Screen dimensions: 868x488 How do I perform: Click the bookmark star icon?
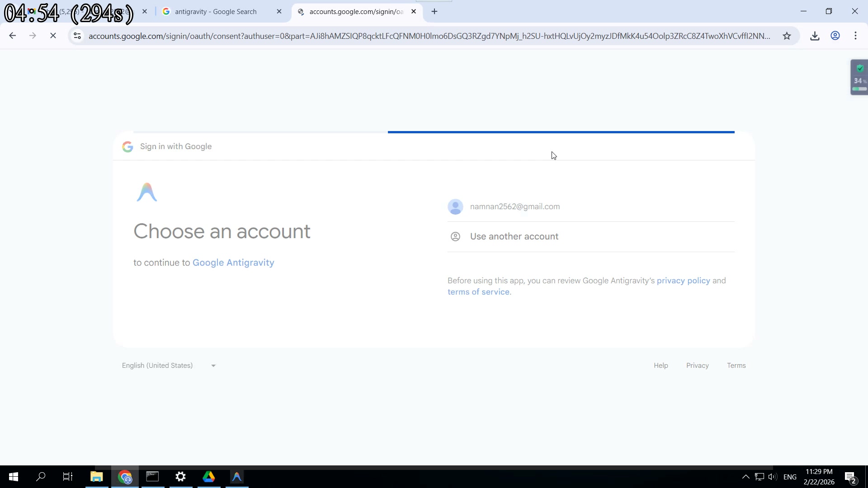[x=787, y=36]
